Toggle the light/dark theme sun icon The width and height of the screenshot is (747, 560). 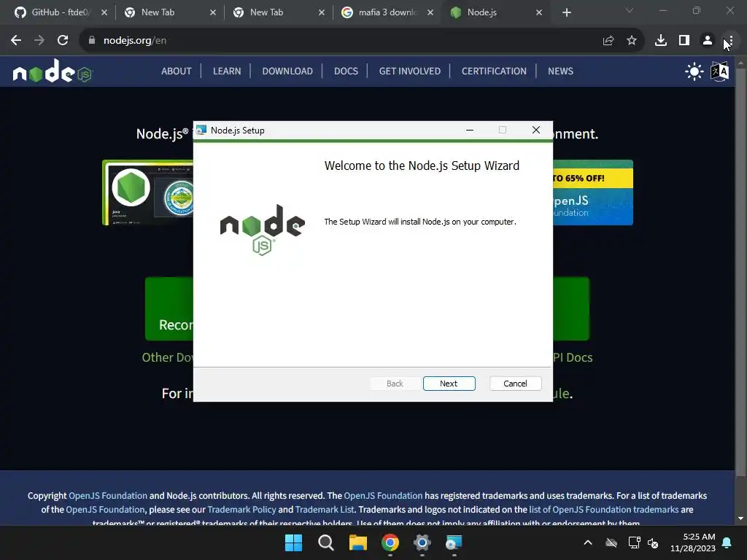pos(694,72)
